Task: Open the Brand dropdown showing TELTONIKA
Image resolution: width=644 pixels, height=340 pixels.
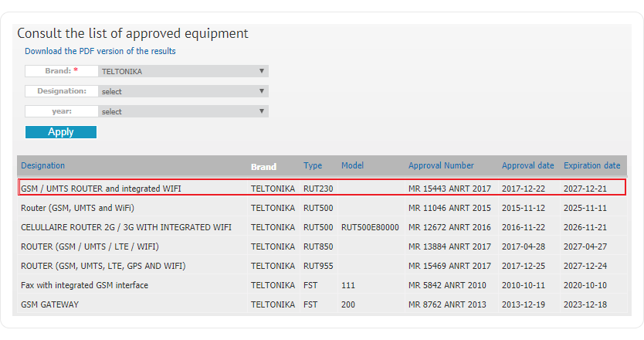Action: [x=183, y=71]
